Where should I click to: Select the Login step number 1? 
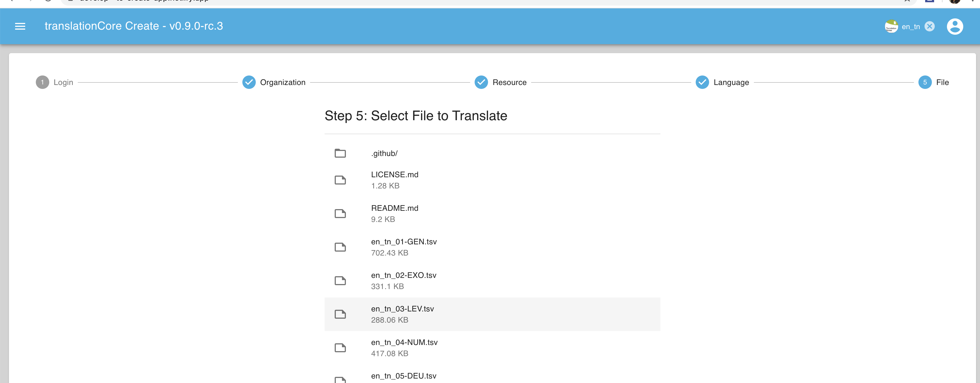42,82
